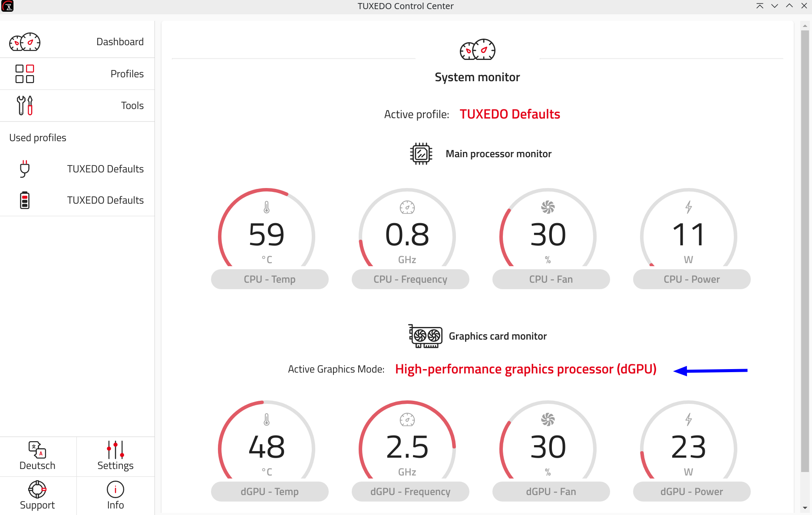Click the Support lifebuoy icon

(37, 489)
